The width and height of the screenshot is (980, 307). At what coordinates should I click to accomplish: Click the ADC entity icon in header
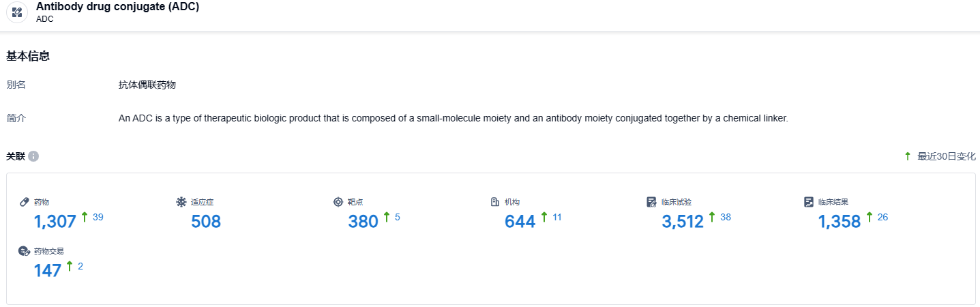[x=17, y=13]
